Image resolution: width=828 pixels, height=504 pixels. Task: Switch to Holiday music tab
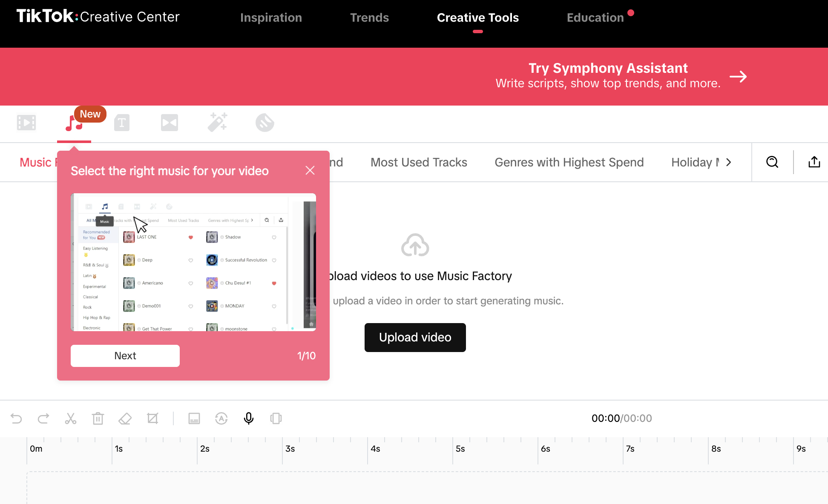click(x=696, y=162)
